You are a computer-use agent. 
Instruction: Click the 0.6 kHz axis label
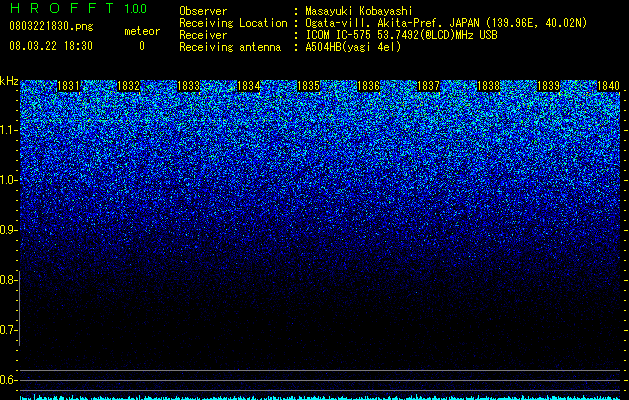click(x=8, y=380)
